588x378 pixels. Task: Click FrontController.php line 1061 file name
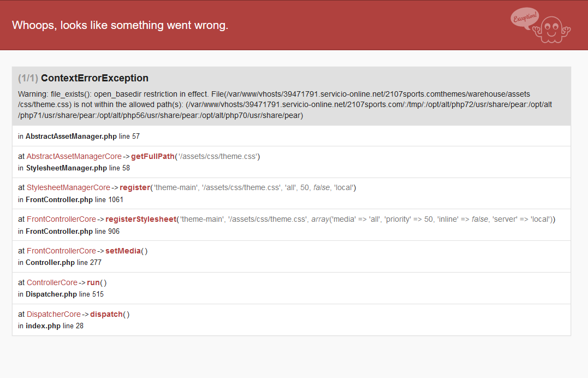click(59, 199)
